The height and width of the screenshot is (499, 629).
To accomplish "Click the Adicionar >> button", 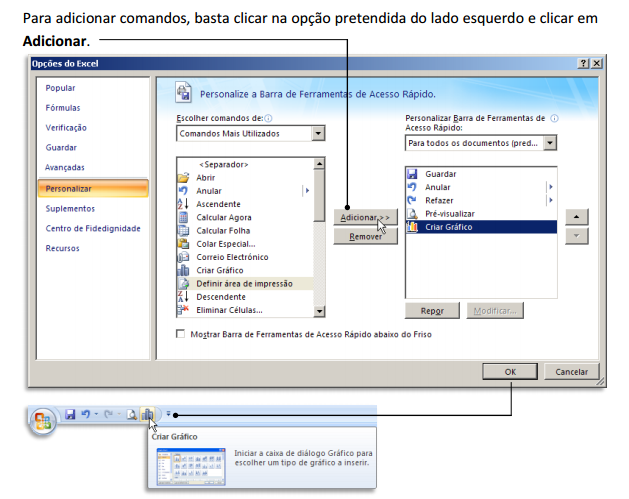I will (365, 217).
